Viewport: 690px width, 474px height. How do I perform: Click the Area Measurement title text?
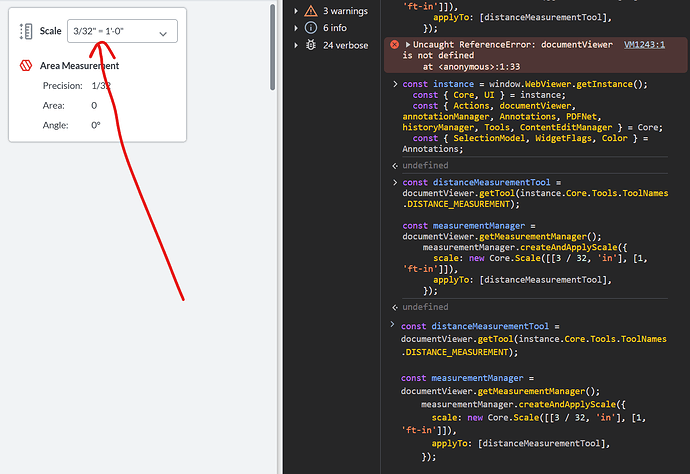[x=82, y=66]
